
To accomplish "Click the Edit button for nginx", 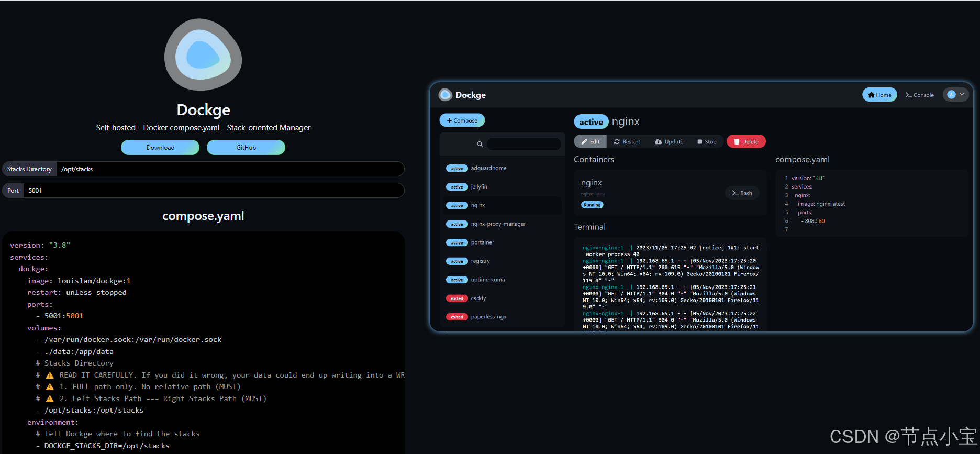I will (x=591, y=141).
